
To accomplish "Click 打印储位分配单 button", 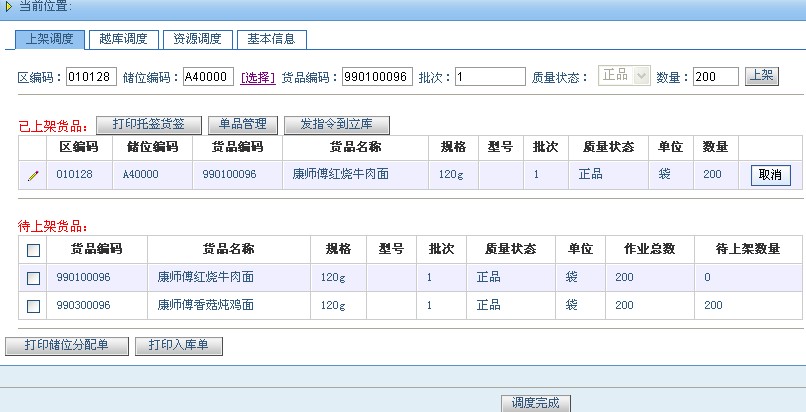I will (x=66, y=345).
